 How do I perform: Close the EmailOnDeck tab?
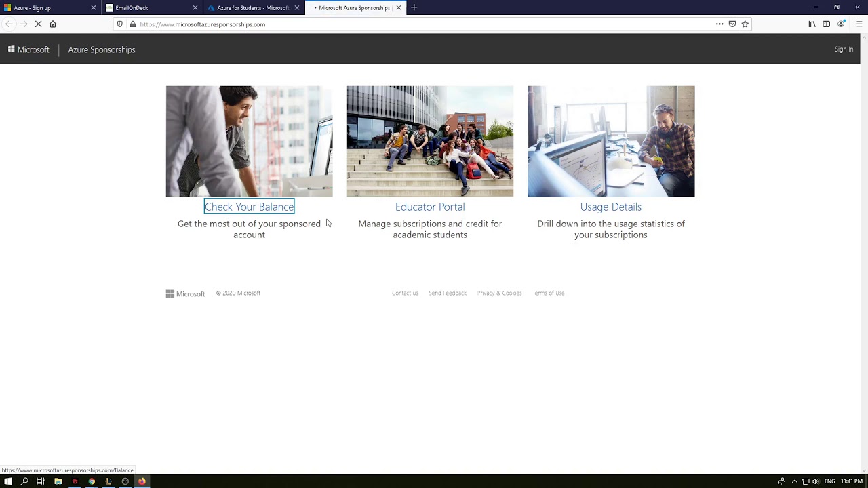coord(195,8)
